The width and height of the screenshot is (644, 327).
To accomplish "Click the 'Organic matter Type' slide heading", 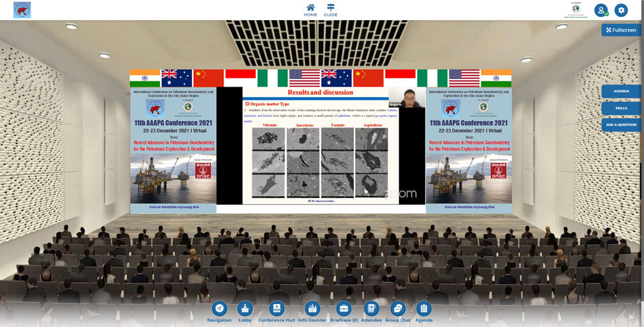I will pyautogui.click(x=269, y=104).
